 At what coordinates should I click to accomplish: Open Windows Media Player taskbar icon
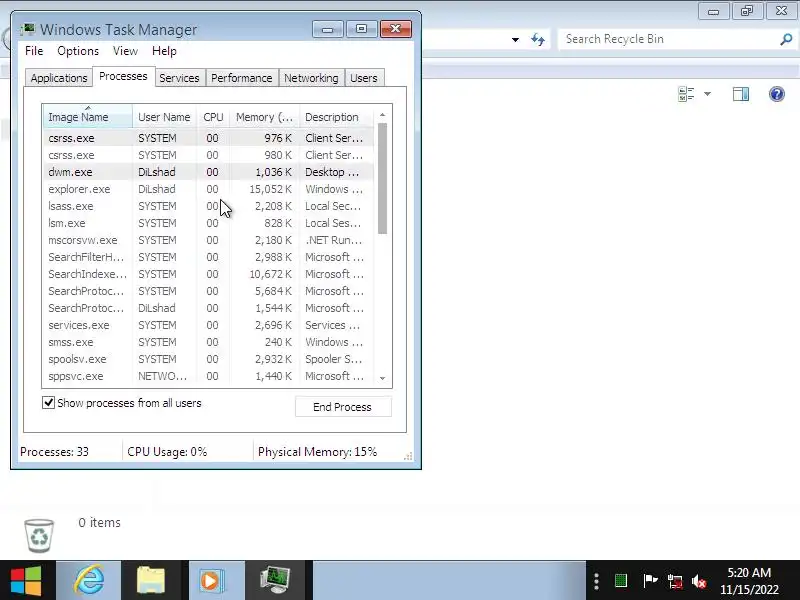(211, 581)
